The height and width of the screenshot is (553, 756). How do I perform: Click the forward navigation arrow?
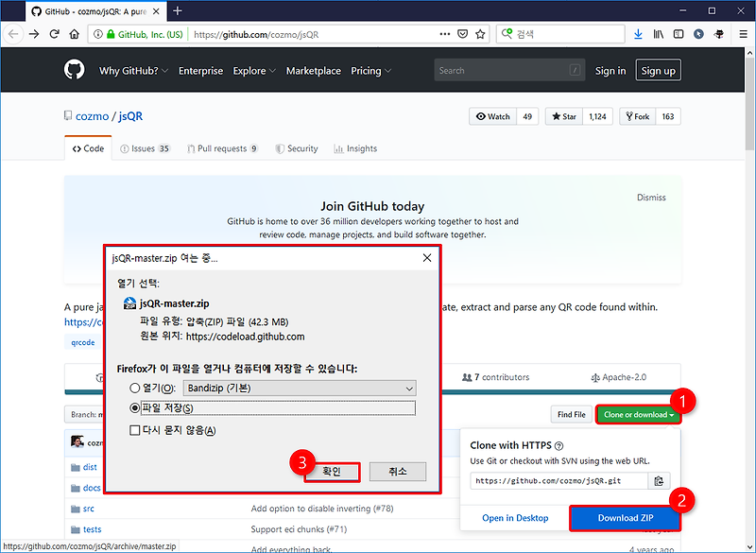[x=34, y=34]
